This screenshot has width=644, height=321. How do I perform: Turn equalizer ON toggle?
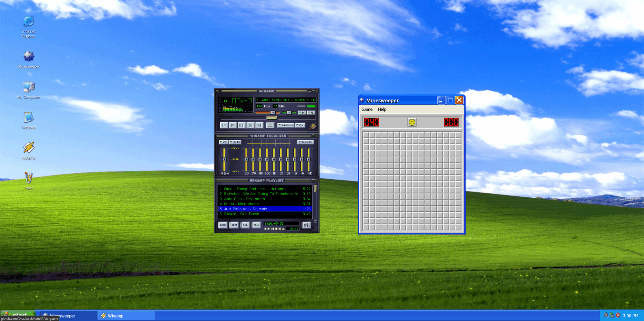pyautogui.click(x=223, y=142)
